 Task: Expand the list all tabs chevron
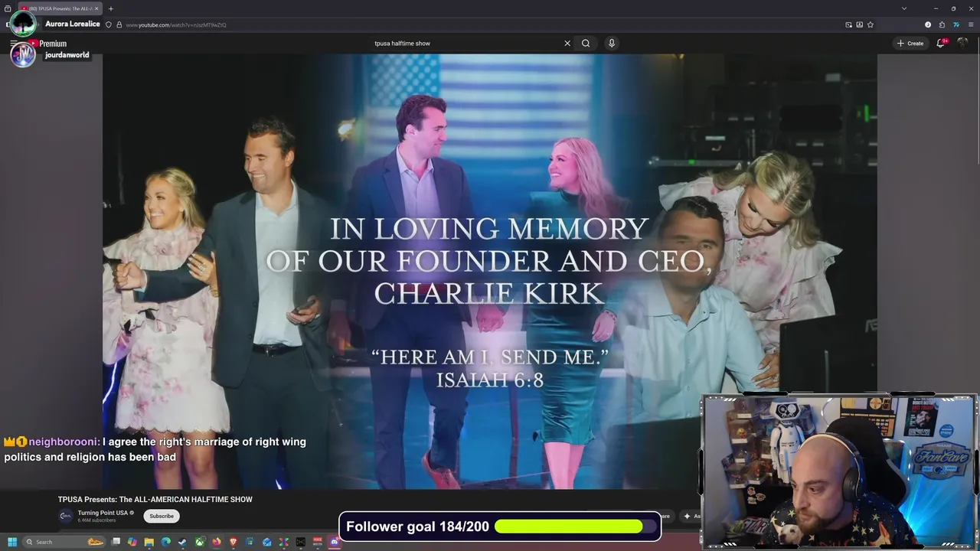click(904, 8)
